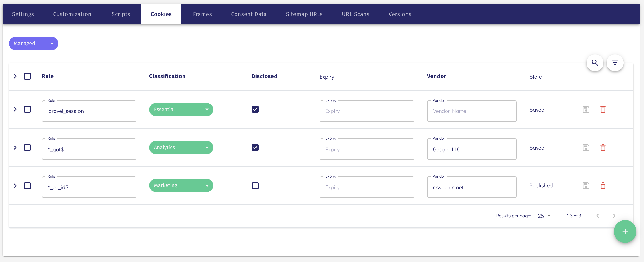This screenshot has width=644, height=262.
Task: Enable Disclosed for ^_cc_id$
Action: [x=255, y=186]
